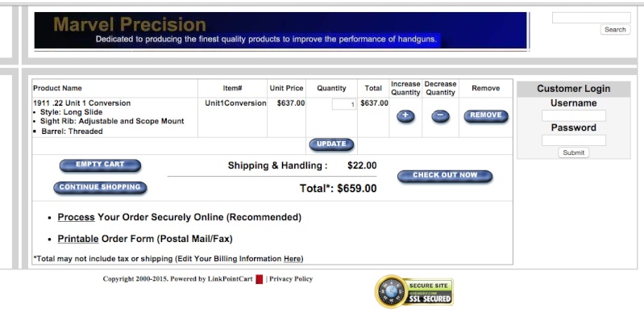Viewport: 644px width, 313px height.
Task: Click the Marvel Precision banner
Action: tap(280, 31)
